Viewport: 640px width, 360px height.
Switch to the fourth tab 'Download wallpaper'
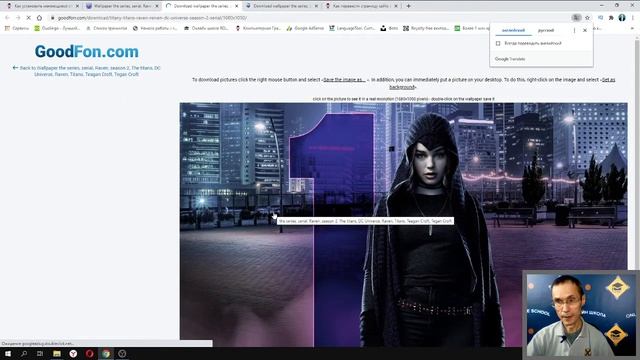[281, 6]
